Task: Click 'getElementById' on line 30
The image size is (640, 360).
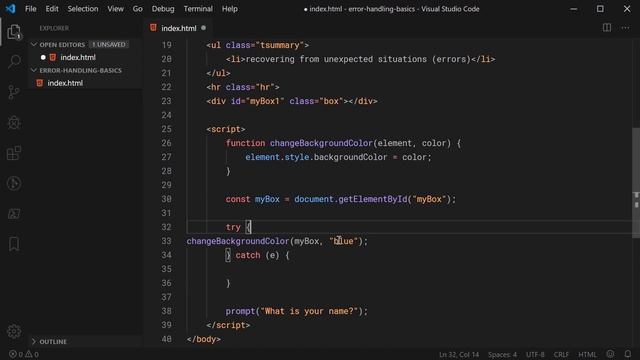Action: [x=373, y=199]
